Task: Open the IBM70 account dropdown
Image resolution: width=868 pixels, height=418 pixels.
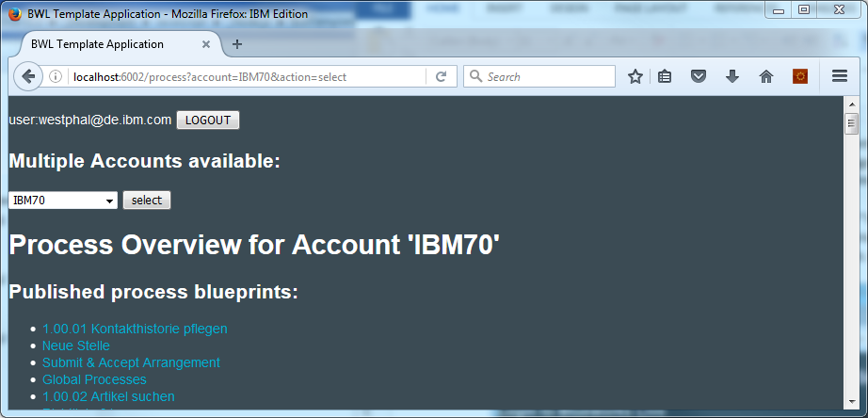Action: (x=63, y=201)
